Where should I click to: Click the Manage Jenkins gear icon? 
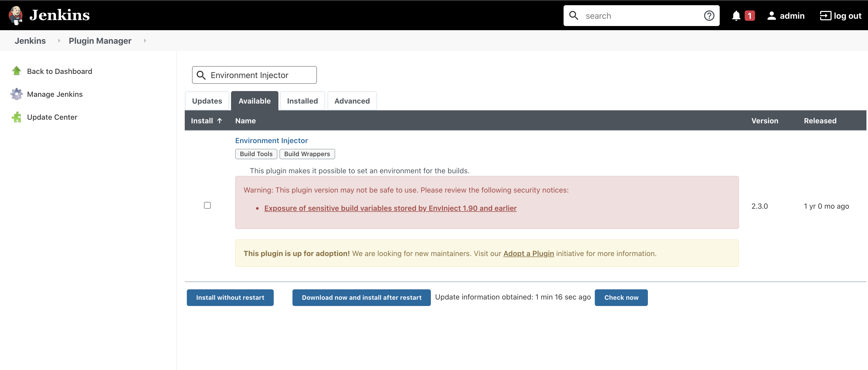[x=16, y=94]
